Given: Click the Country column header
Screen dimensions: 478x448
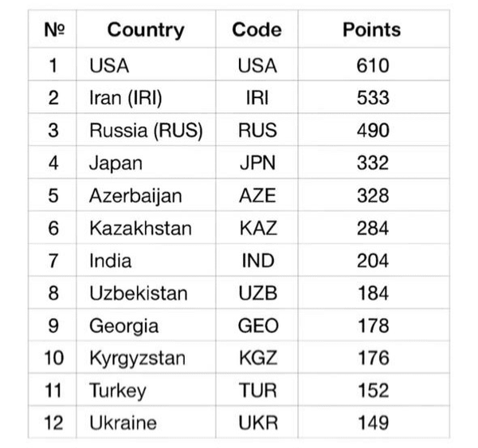Looking at the screenshot, I should pos(145,30).
